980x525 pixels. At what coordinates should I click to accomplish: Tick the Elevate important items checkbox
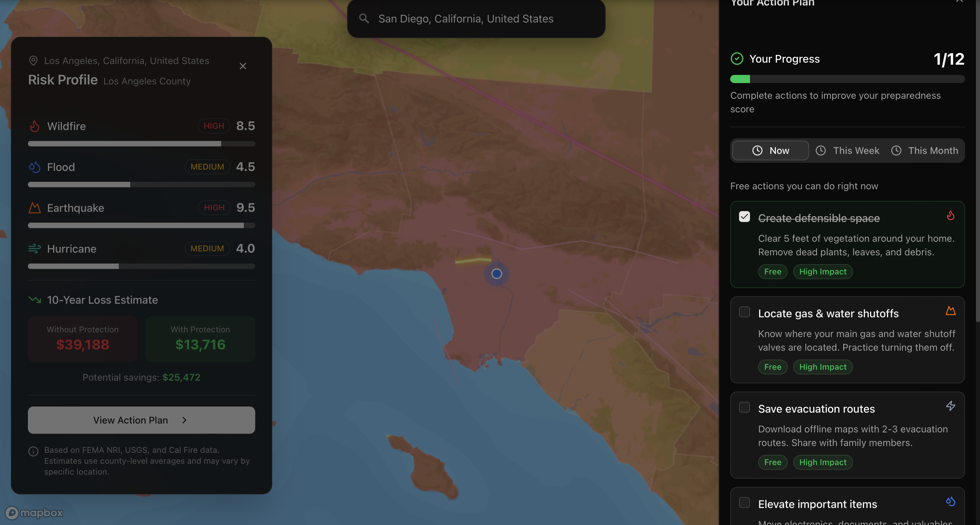point(744,503)
